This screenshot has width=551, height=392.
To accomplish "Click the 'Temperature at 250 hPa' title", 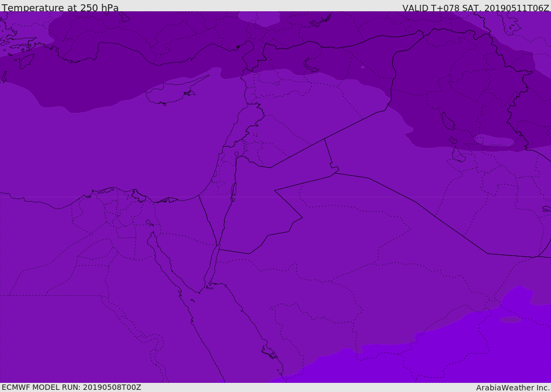I will pyautogui.click(x=60, y=8).
